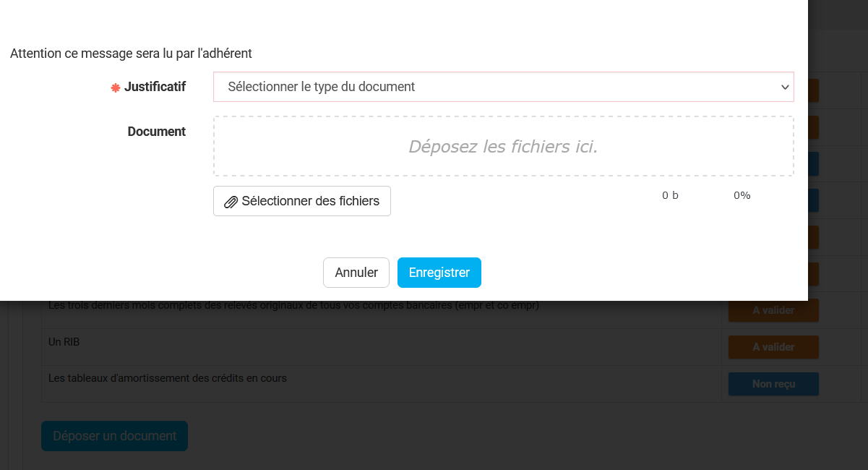Viewport: 868px width, 470px height.
Task: Click the 0% upload progress indicator
Action: coord(742,195)
